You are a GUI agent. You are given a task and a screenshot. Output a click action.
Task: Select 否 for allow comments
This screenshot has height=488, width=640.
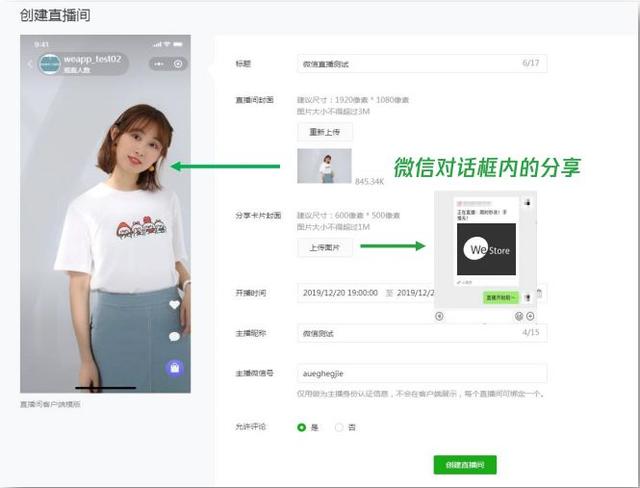(339, 427)
